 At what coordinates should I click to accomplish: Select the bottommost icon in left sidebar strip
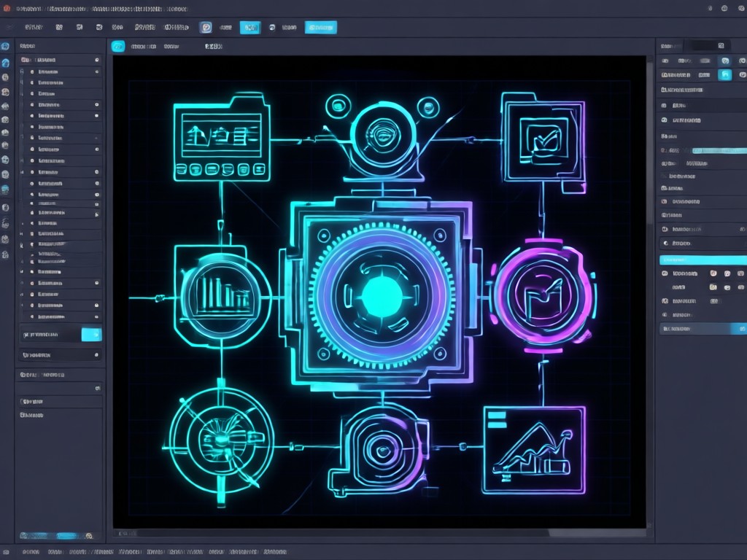pos(5,254)
